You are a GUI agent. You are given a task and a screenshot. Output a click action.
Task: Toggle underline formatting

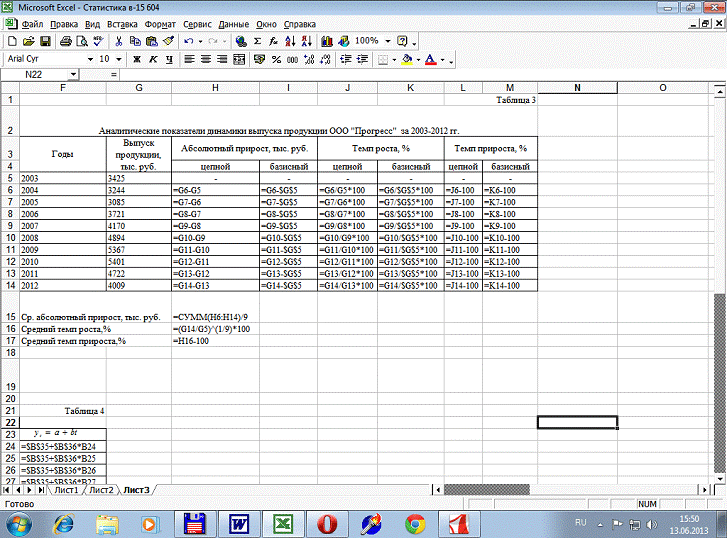pos(167,60)
